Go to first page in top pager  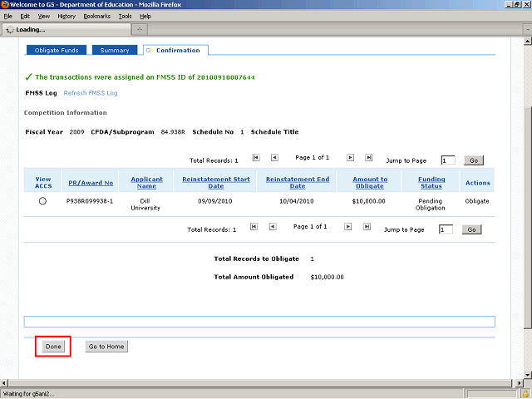click(x=256, y=157)
